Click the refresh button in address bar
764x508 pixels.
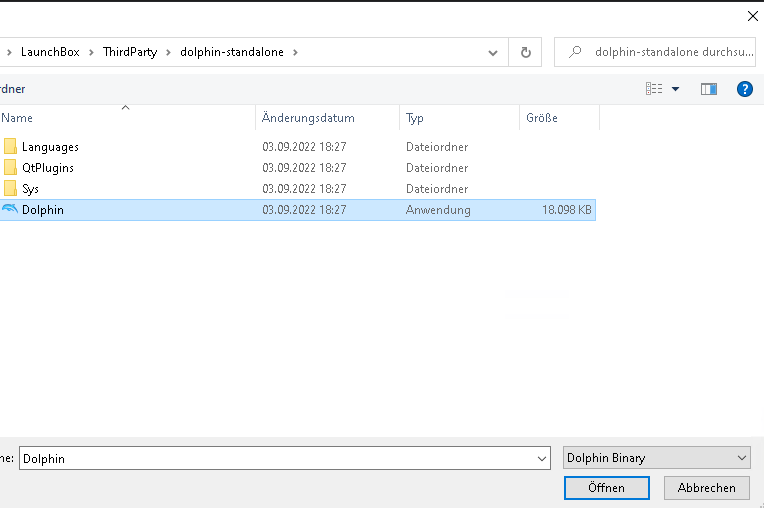coord(525,52)
